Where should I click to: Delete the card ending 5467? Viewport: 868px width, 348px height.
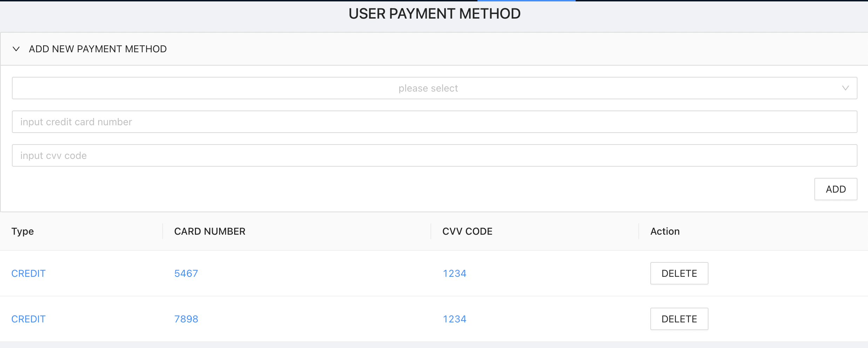[679, 273]
